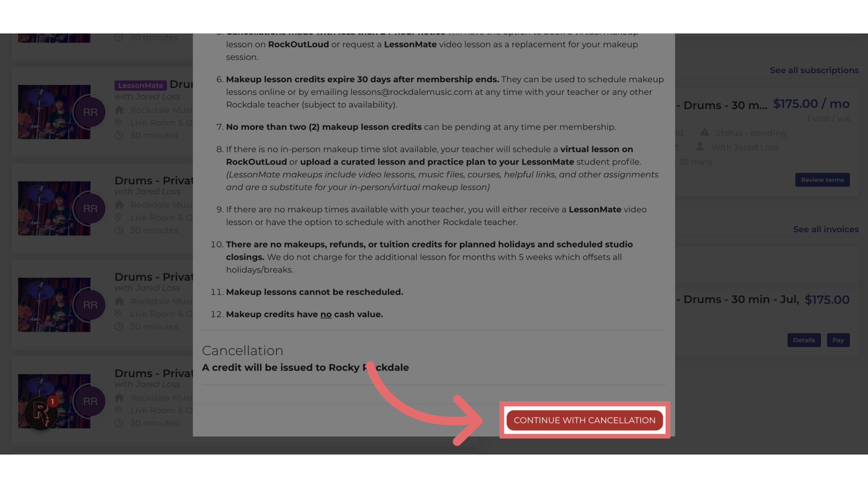
Task: Expand the Cancellation section further
Action: click(x=243, y=351)
